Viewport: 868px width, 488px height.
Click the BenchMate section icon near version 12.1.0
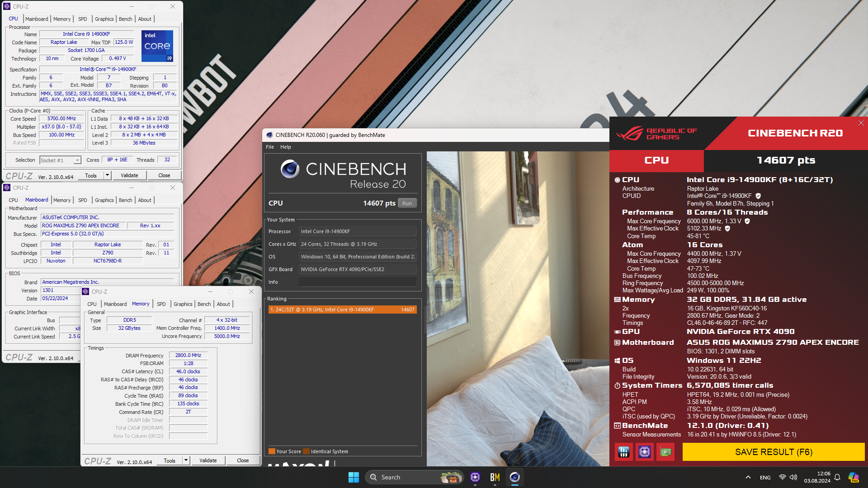(617, 426)
